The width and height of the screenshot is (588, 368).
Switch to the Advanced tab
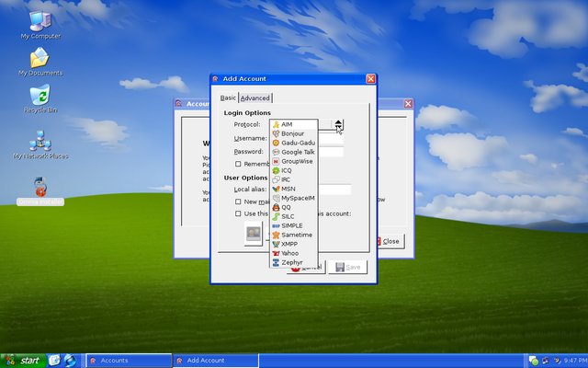255,98
